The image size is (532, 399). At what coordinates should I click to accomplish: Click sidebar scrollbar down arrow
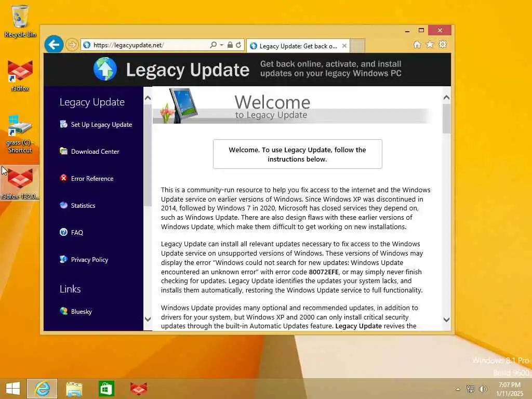pyautogui.click(x=148, y=319)
